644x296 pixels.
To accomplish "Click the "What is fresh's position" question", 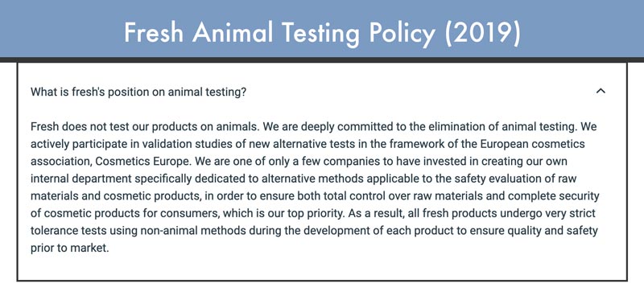I will pyautogui.click(x=138, y=92).
